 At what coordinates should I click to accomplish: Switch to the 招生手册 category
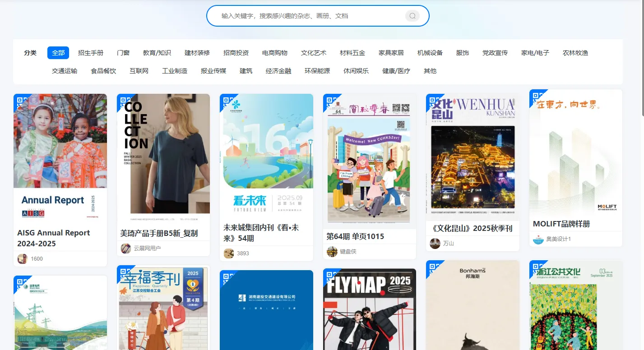[x=91, y=53]
